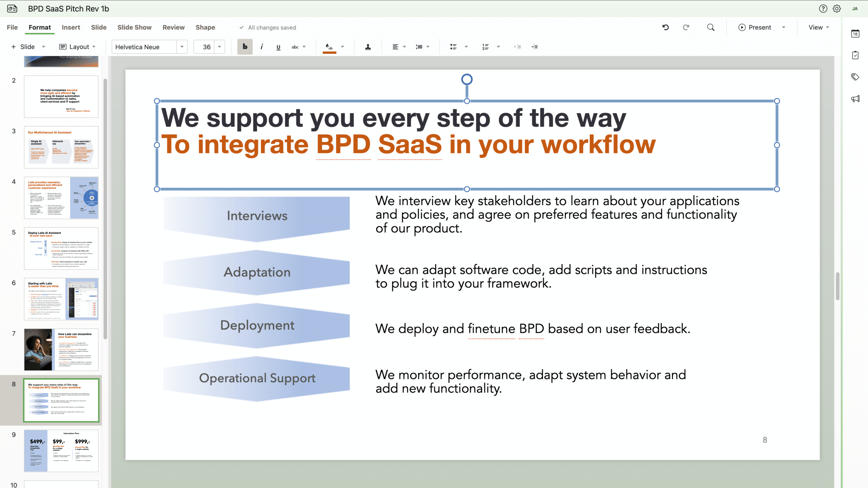Click the increase indent icon
The width and height of the screenshot is (868, 488).
point(535,47)
